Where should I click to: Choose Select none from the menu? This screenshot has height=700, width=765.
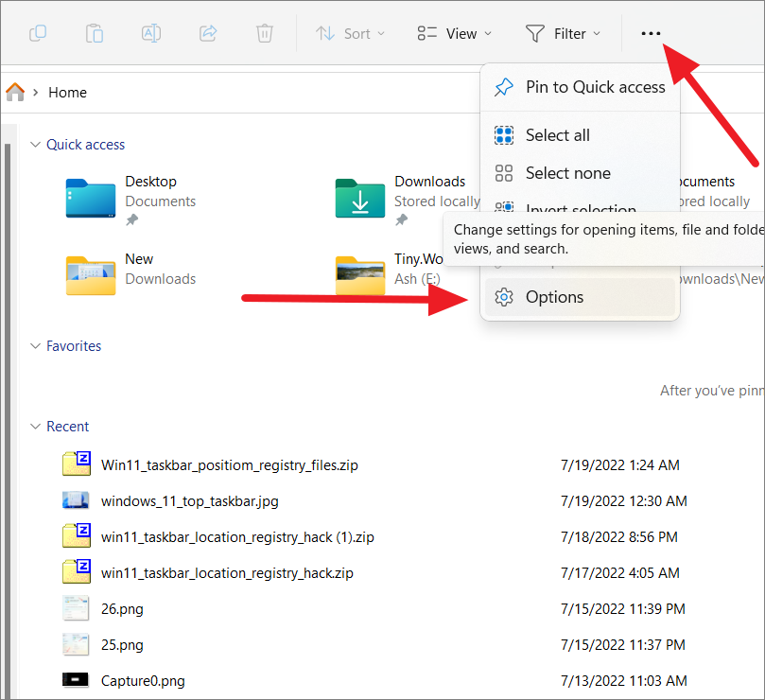(x=568, y=173)
